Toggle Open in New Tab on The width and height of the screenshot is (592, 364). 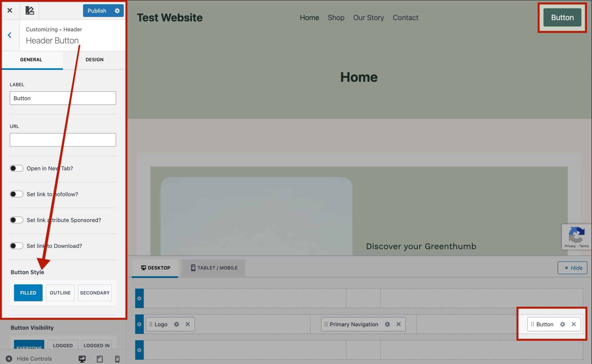click(x=16, y=168)
